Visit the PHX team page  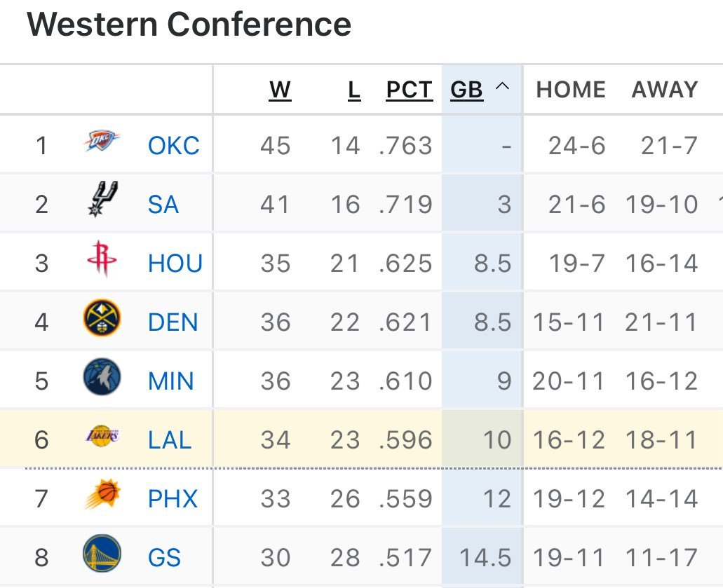coord(173,499)
